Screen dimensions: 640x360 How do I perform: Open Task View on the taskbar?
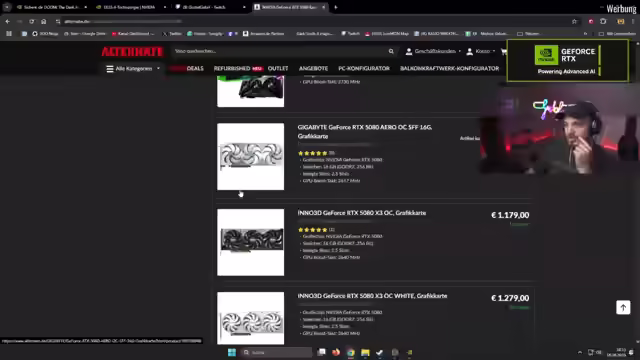322,352
